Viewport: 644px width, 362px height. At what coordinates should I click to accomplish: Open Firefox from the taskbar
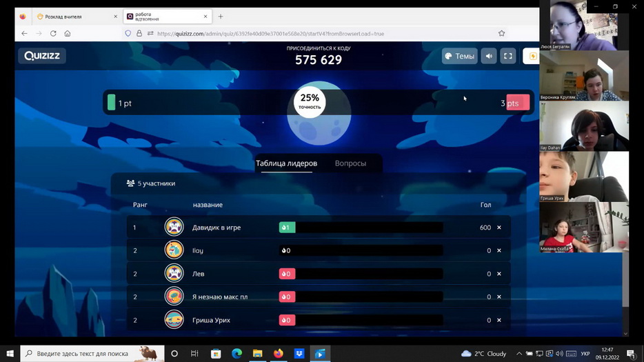(279, 354)
